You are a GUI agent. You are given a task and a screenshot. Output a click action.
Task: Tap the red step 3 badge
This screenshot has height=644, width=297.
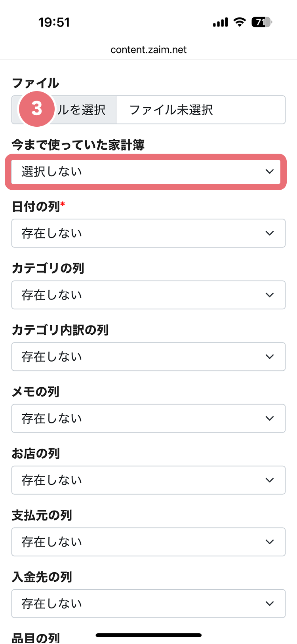[x=36, y=109]
